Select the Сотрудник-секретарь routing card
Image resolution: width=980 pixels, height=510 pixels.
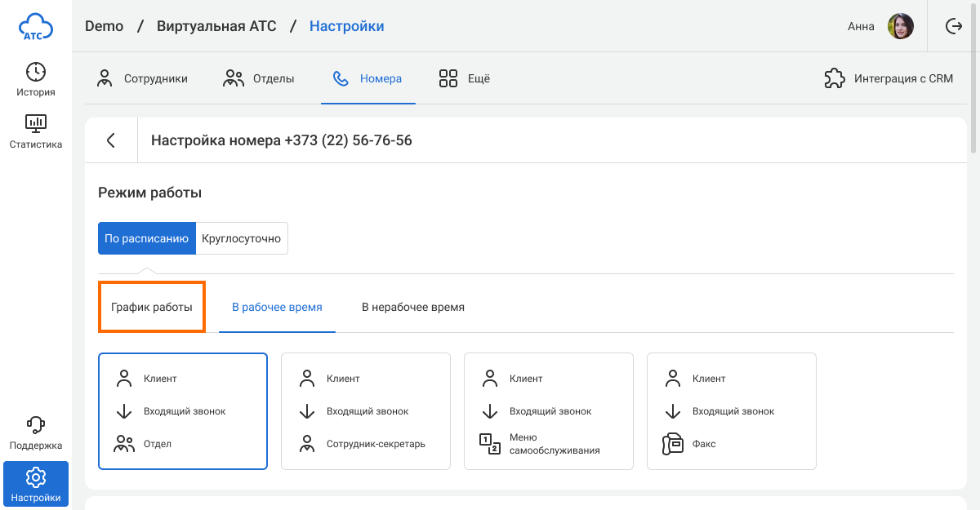(366, 411)
